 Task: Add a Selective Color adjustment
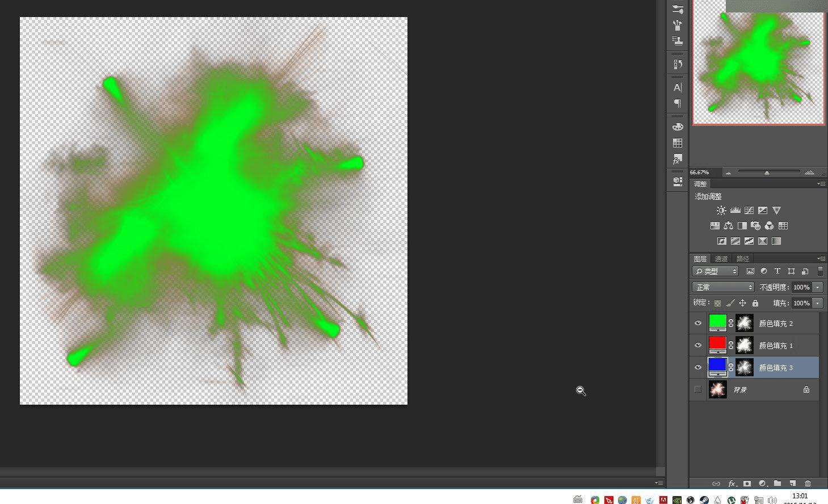click(x=763, y=241)
